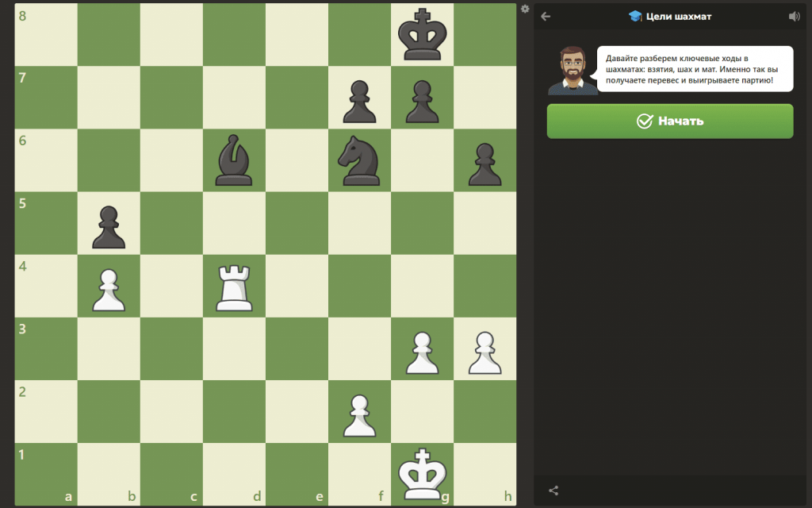The height and width of the screenshot is (508, 812).
Task: Select the black pawn on f7
Action: coord(359,98)
